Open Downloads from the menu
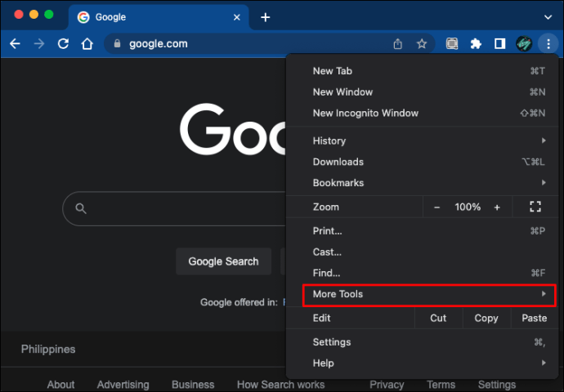 click(338, 162)
